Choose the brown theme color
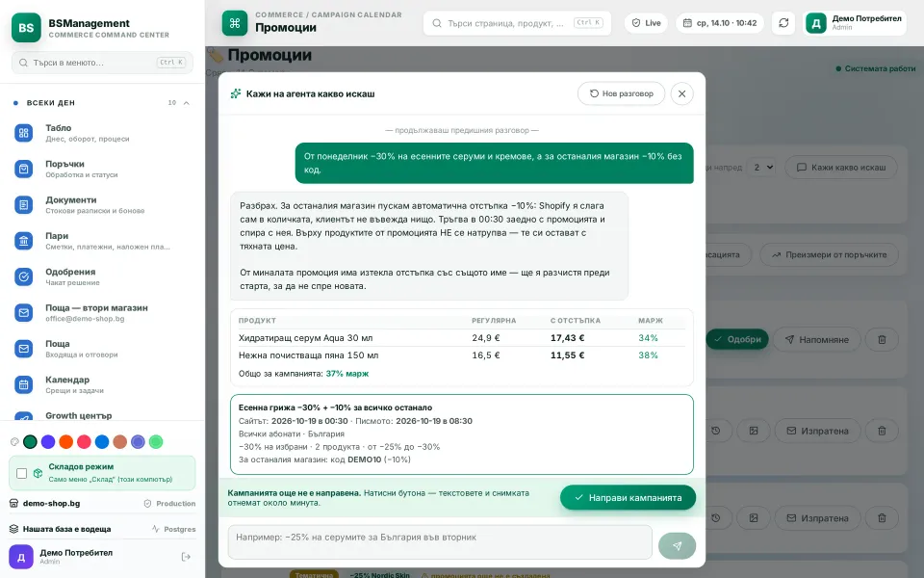The image size is (924, 578). tap(120, 442)
